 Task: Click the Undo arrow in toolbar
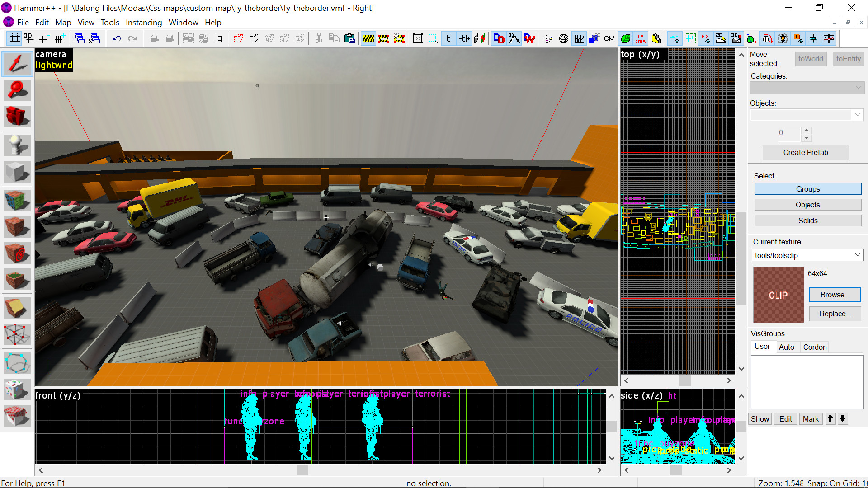pos(117,39)
